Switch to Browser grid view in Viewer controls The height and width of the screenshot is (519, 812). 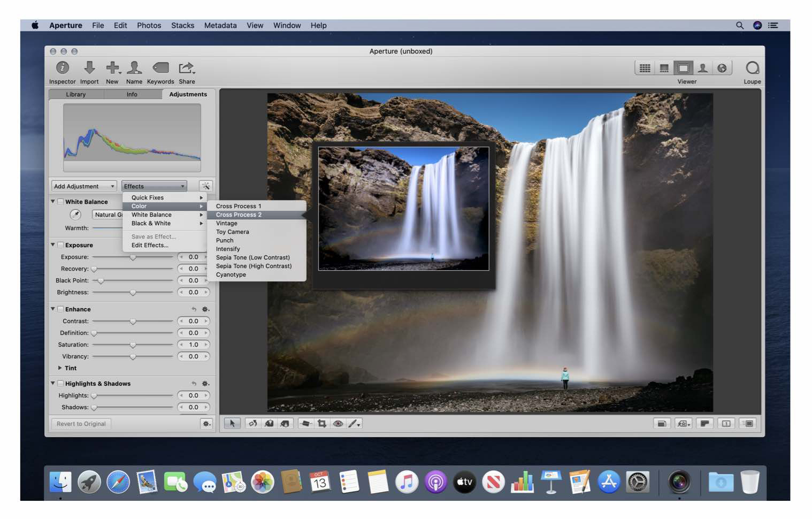pyautogui.click(x=645, y=68)
